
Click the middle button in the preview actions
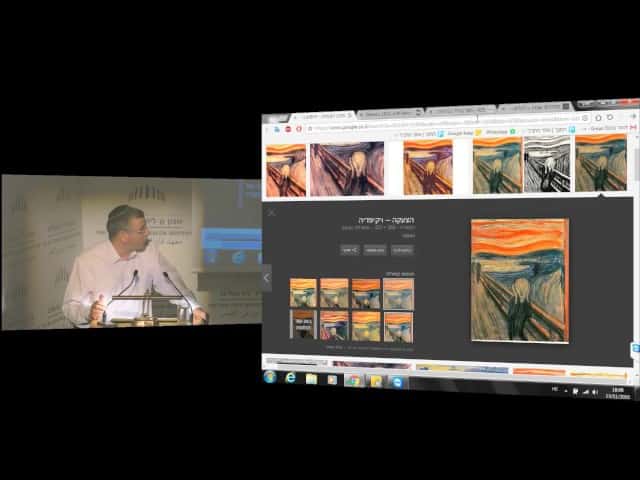(375, 249)
